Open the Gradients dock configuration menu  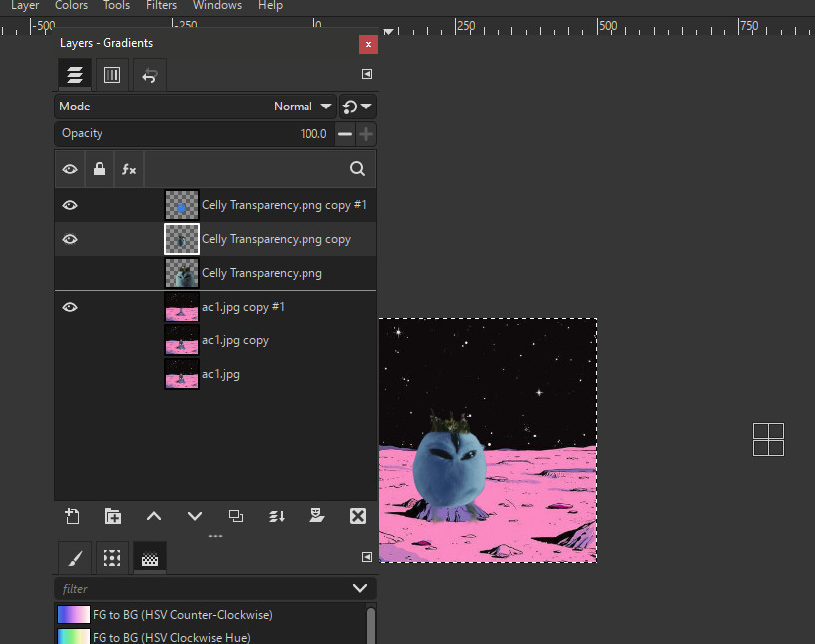(x=367, y=557)
